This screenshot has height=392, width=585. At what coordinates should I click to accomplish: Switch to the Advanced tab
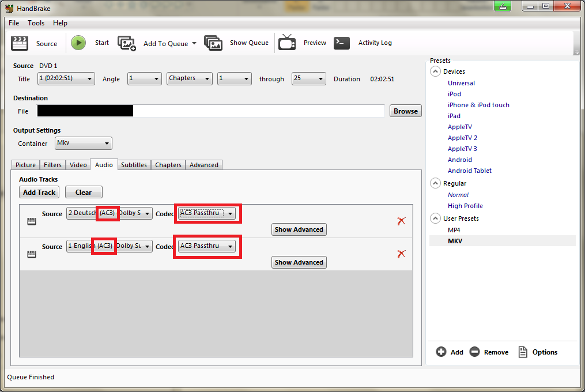pyautogui.click(x=203, y=165)
